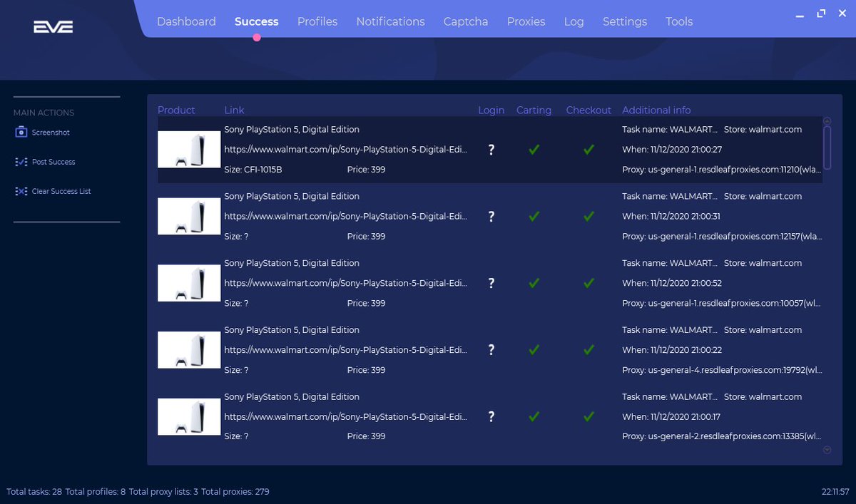
Task: Open the Proxies tab
Action: click(x=526, y=21)
